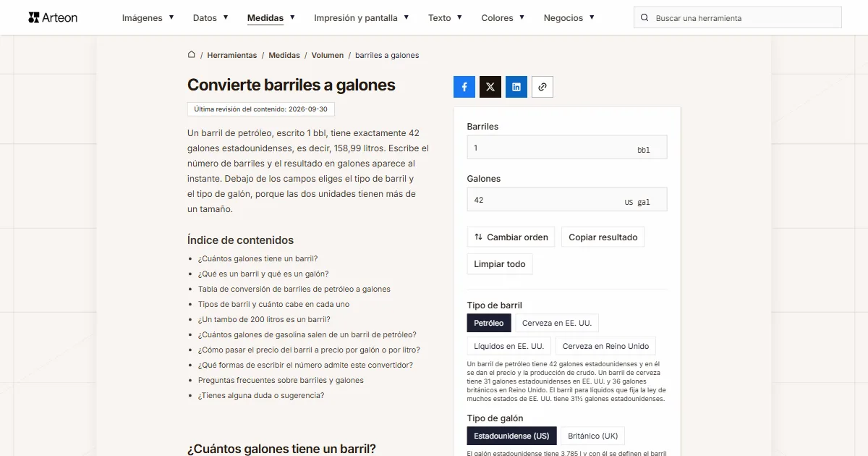Screen dimensions: 868x456
Task: Click the Tipo de galón label
Action: coord(495,418)
